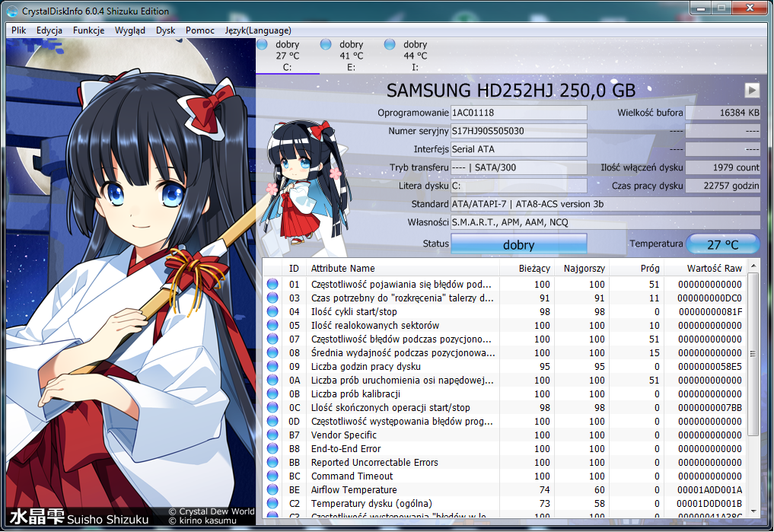Click the 27 °C temperature button

click(x=723, y=244)
